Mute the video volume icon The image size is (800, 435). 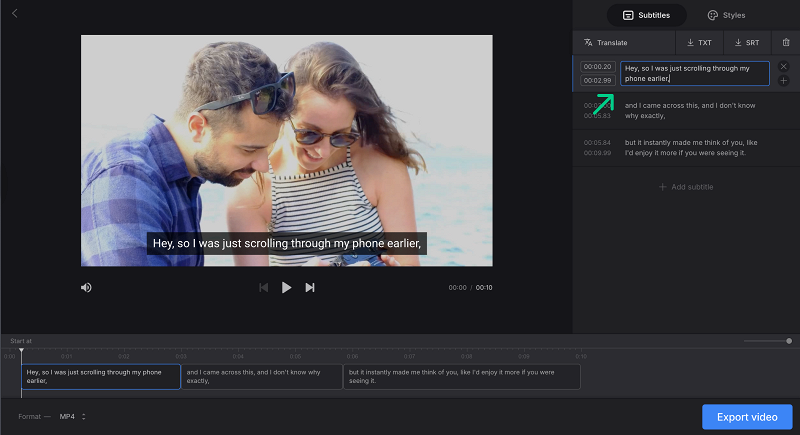[86, 288]
